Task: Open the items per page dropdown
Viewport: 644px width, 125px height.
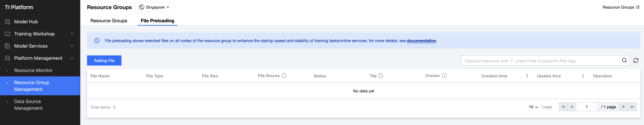Action: coord(533,107)
